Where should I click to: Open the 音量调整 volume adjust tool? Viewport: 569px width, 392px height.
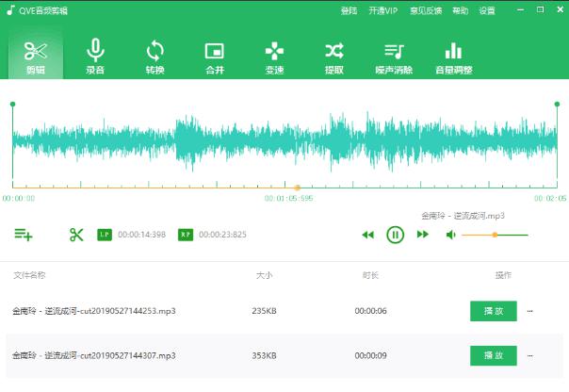pos(453,57)
